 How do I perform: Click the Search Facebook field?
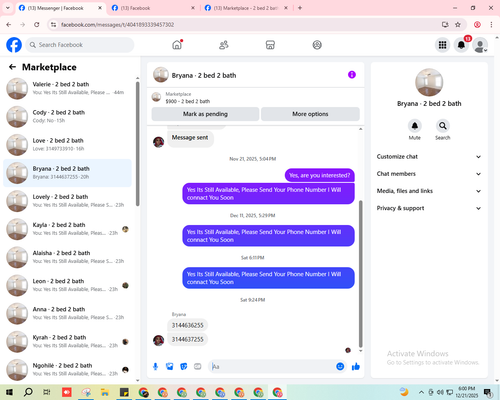coord(80,45)
